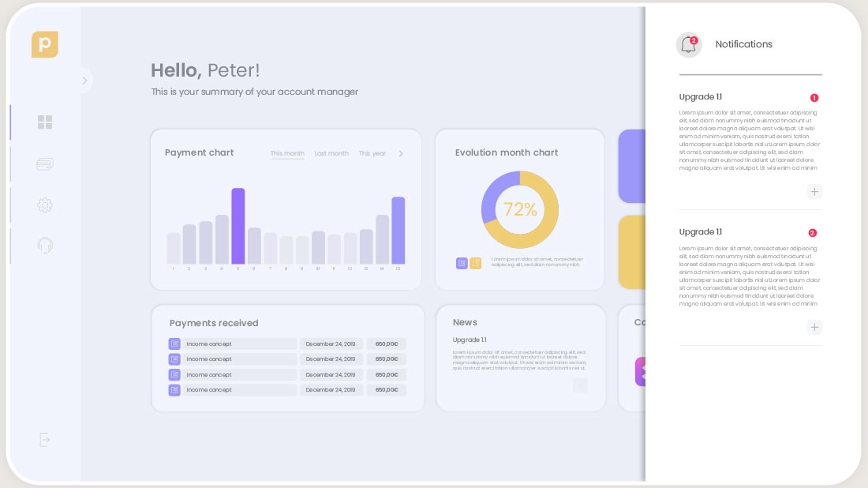The width and height of the screenshot is (868, 488).
Task: Switch to the Last month tab
Action: [x=331, y=154]
